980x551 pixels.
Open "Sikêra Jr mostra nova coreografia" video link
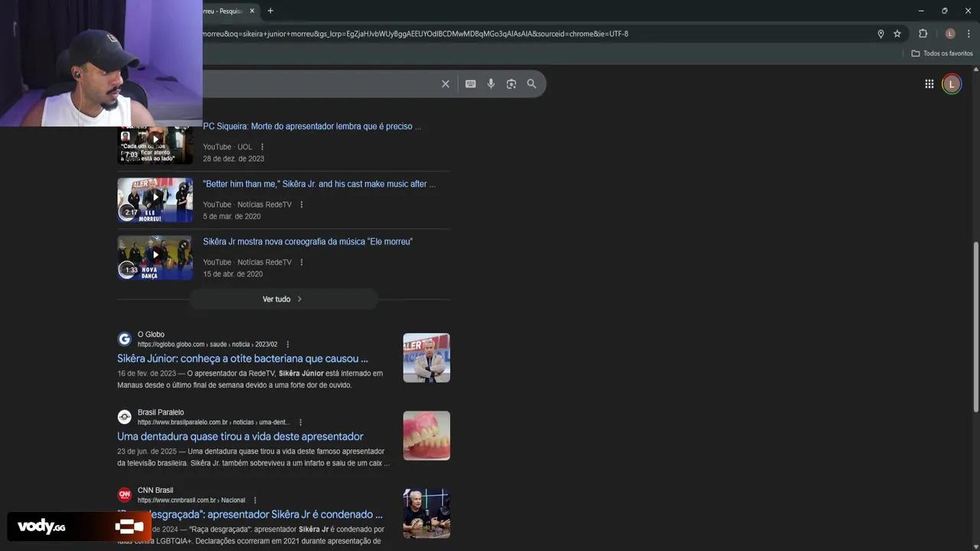click(x=308, y=241)
